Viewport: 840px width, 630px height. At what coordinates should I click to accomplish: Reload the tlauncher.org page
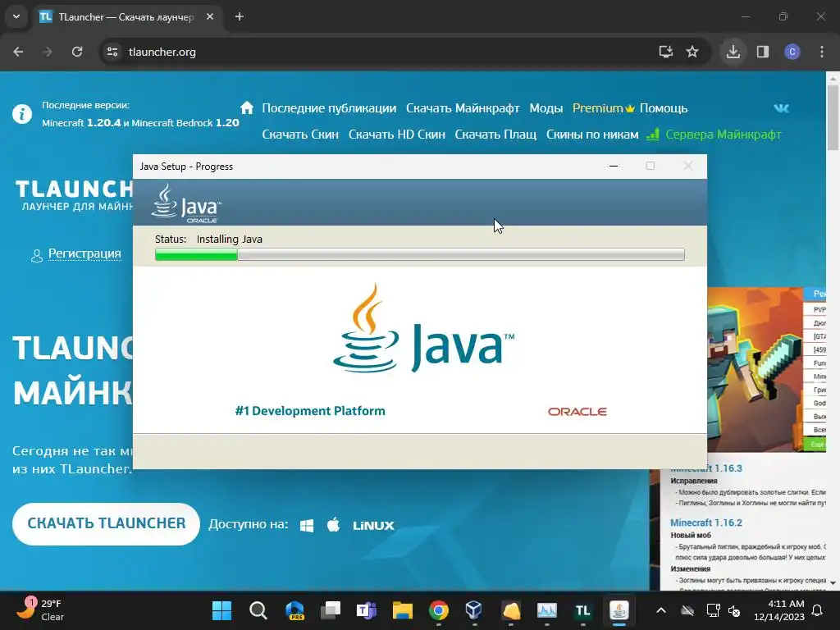click(77, 52)
